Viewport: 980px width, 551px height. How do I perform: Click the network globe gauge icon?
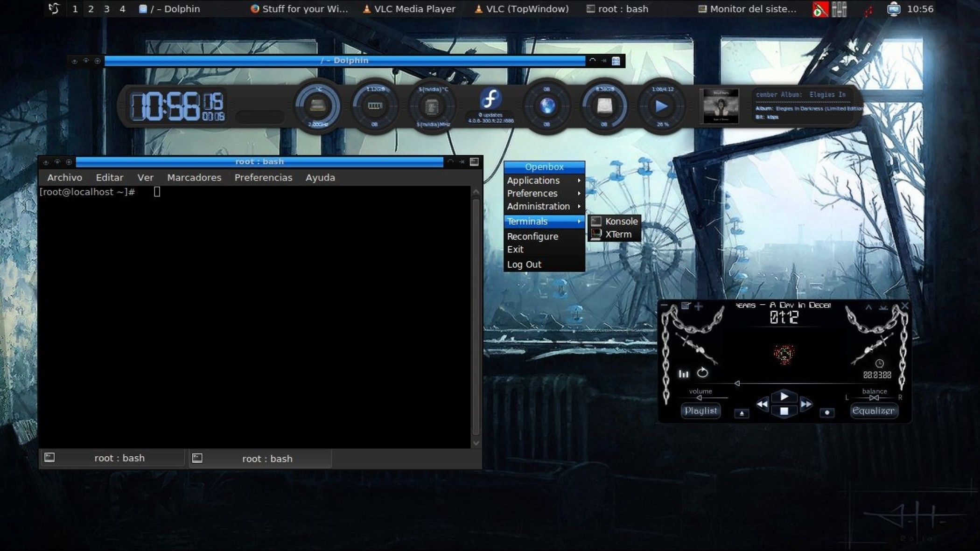[x=547, y=106]
